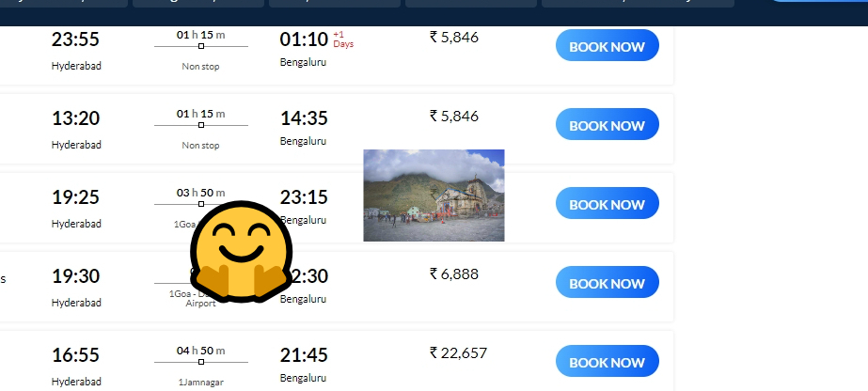This screenshot has width=868, height=391.
Task: Click the rupee symbol beside 6,888
Action: [434, 274]
